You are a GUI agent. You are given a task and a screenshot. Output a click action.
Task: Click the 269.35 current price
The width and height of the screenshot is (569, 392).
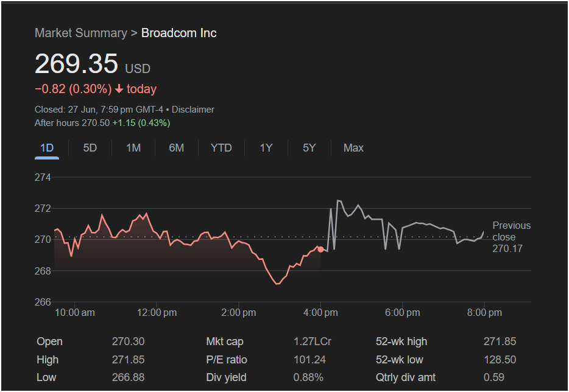tap(76, 63)
